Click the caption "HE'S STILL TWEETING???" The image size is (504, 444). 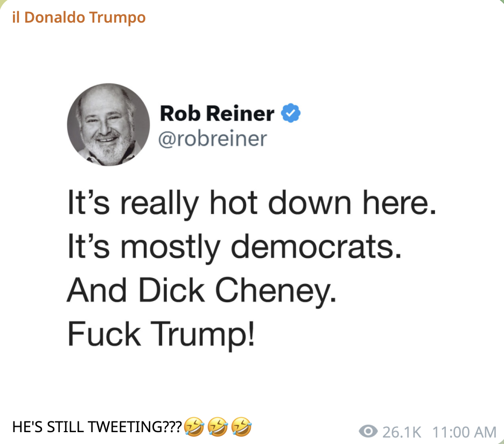(x=97, y=427)
